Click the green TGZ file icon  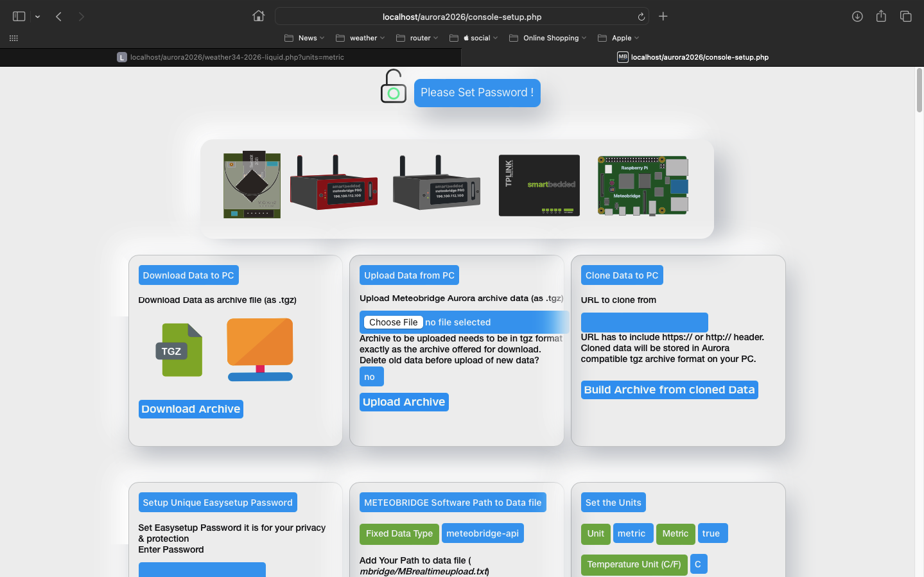coord(179,350)
